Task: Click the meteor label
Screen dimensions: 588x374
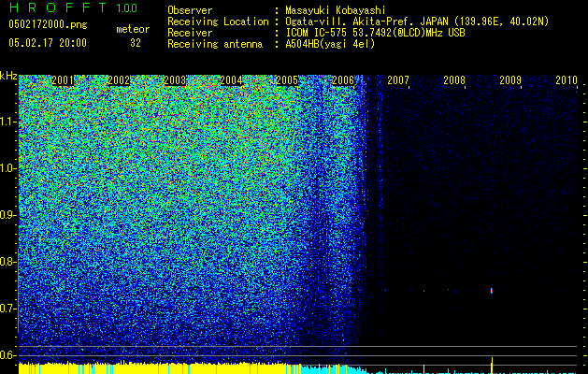Action: coord(133,29)
